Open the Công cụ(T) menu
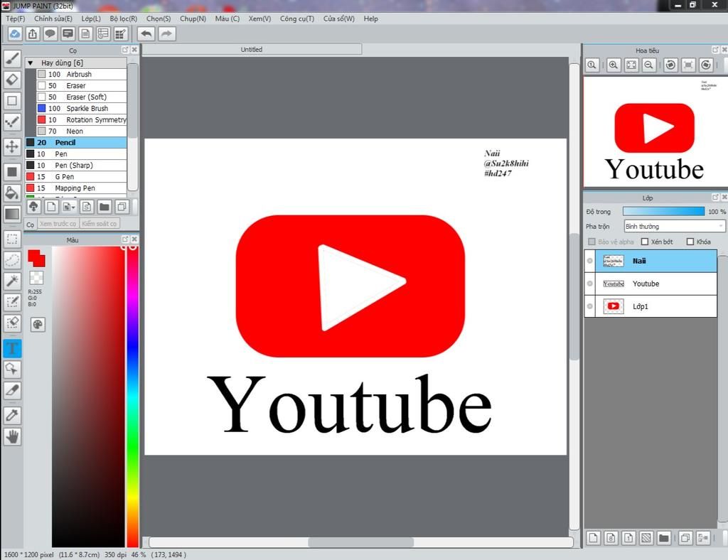 tap(297, 18)
